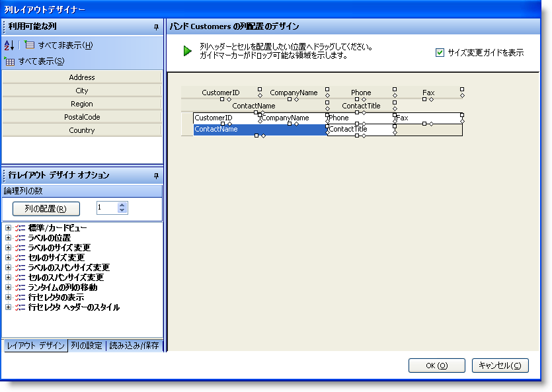This screenshot has height=392, width=552.
Task: Pin the 利用可能な列 panel with its pushpin
Action: [x=156, y=26]
